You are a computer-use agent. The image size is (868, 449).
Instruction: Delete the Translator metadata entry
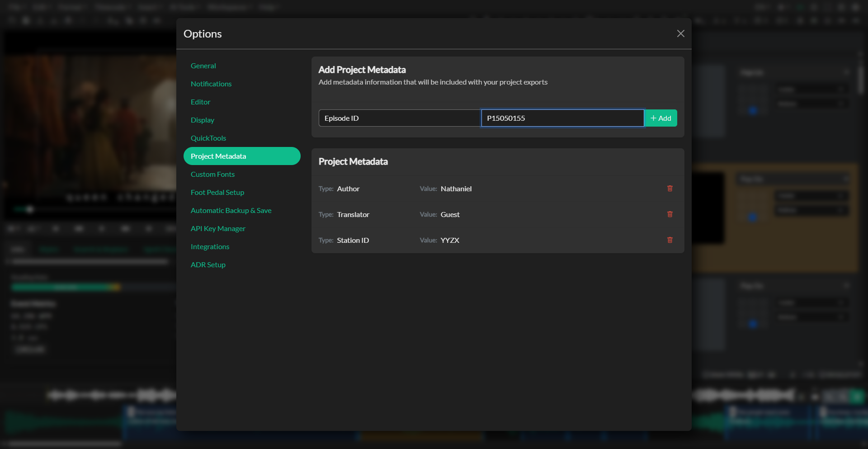tap(670, 214)
